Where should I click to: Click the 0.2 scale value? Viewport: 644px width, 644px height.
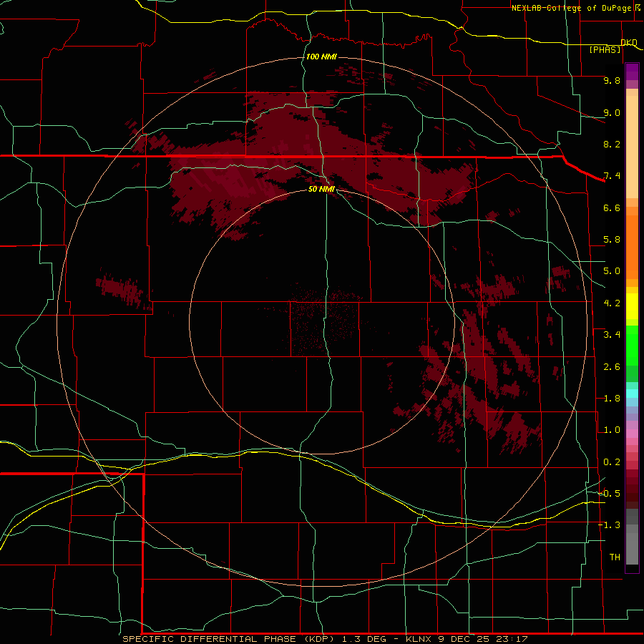tap(612, 462)
